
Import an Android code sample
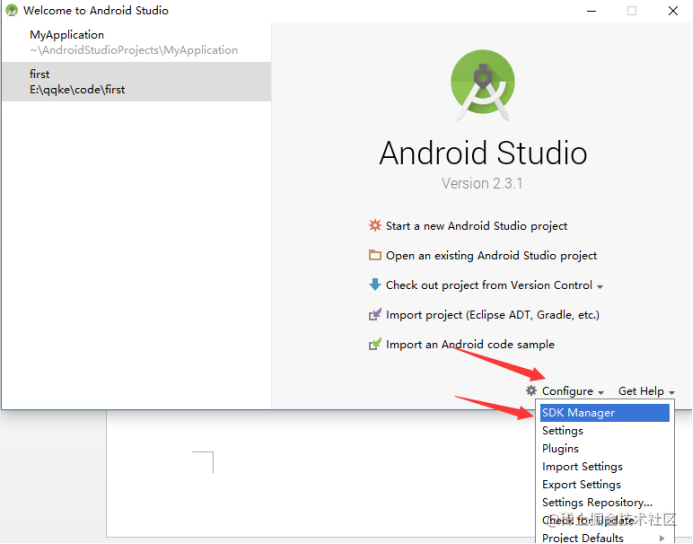(470, 344)
